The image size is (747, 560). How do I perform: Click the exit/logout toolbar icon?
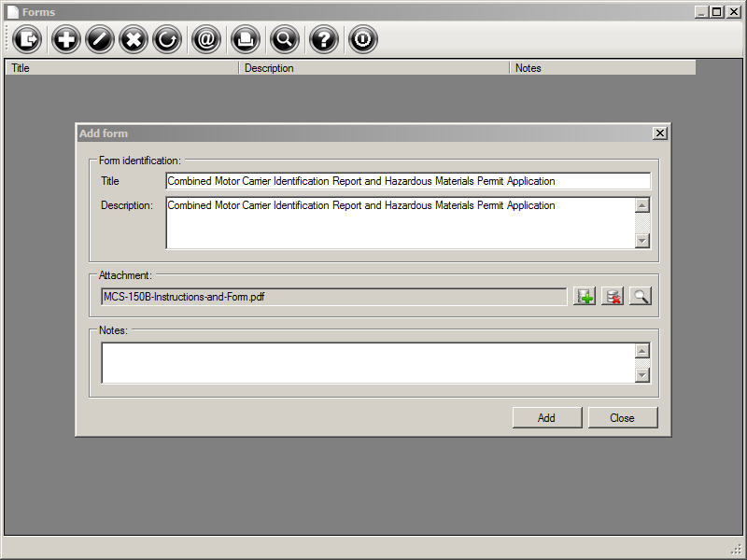28,39
